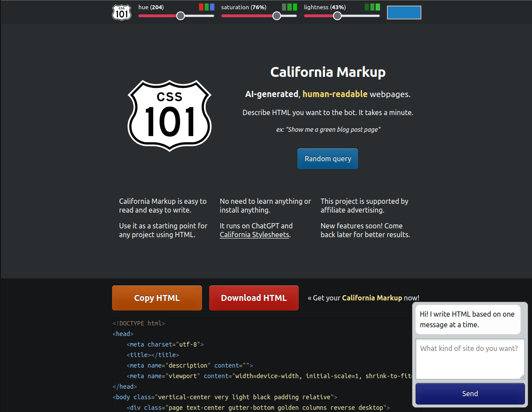The height and width of the screenshot is (412, 532).
Task: Click the '<meta charset="utf-8">' code line
Action: (x=165, y=344)
